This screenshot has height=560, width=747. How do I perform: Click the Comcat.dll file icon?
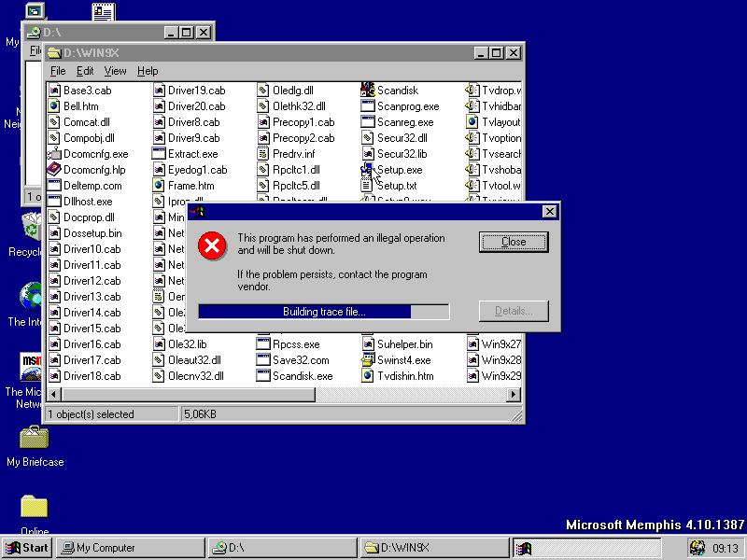click(54, 122)
